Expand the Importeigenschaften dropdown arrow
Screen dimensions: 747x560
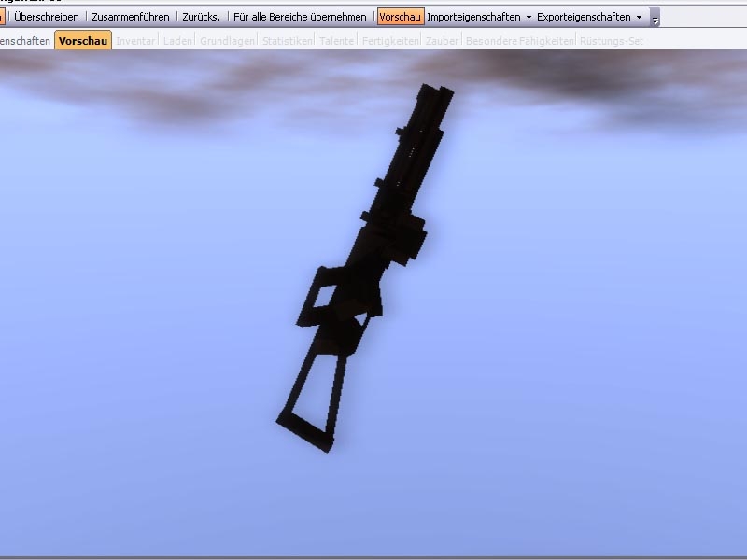529,18
